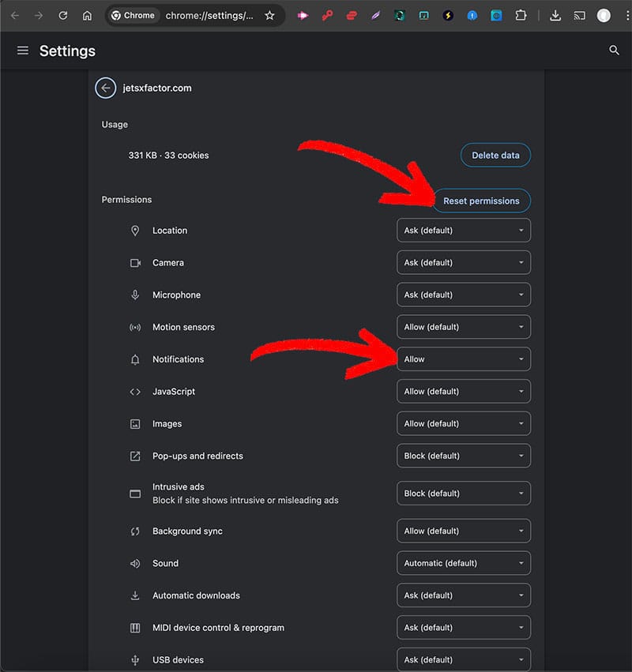Expand the Location permission dropdown

(x=463, y=231)
